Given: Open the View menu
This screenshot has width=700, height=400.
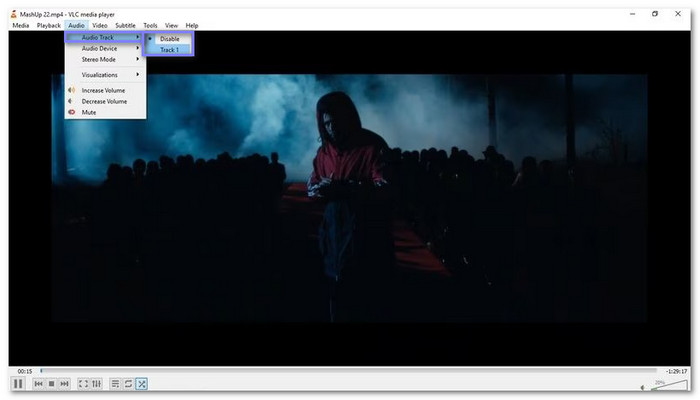Looking at the screenshot, I should [x=171, y=25].
